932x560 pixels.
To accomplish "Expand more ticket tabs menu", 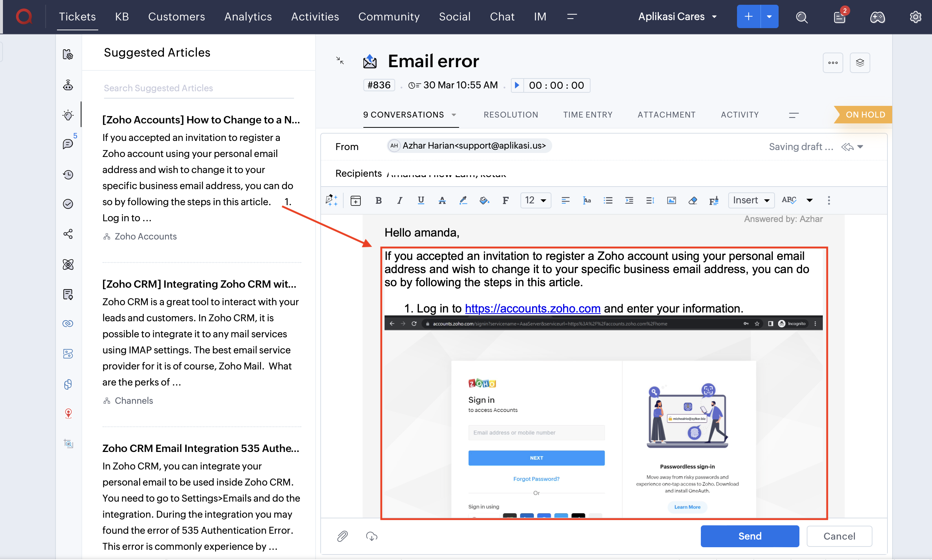I will tap(794, 115).
